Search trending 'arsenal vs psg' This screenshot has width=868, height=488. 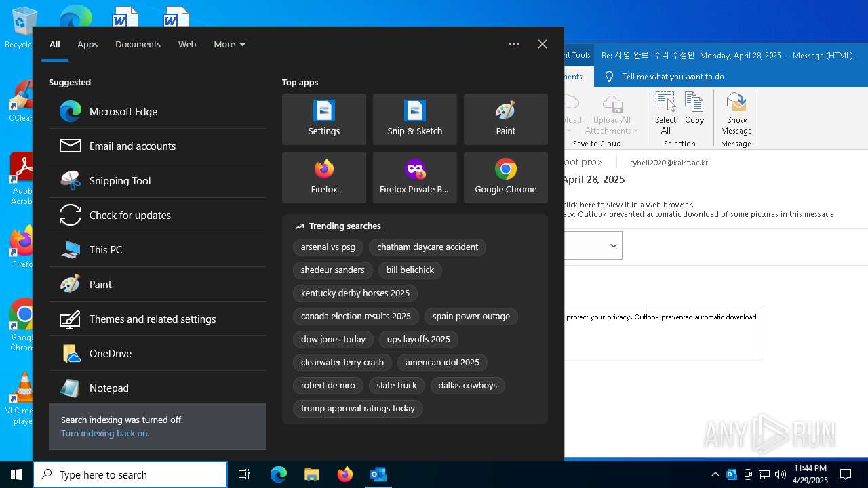328,247
